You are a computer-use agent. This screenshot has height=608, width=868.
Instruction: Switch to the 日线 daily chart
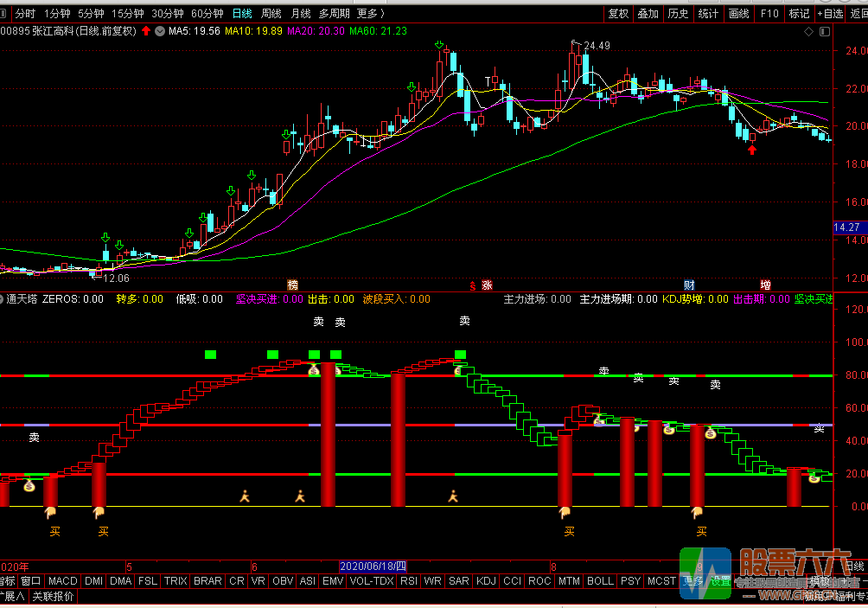coord(242,14)
